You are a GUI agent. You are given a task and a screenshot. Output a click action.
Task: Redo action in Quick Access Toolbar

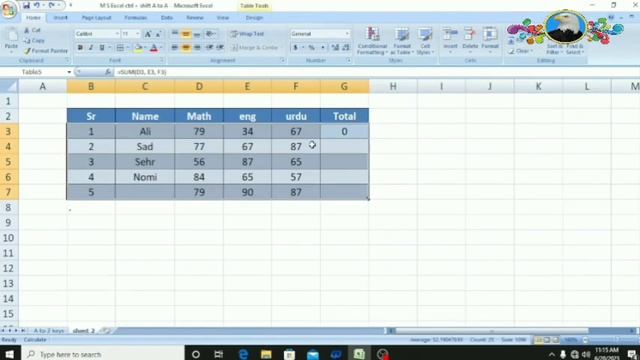(x=51, y=5)
